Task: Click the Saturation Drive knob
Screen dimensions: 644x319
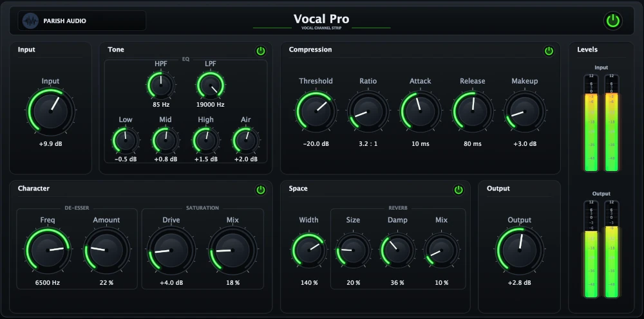Action: [171, 250]
